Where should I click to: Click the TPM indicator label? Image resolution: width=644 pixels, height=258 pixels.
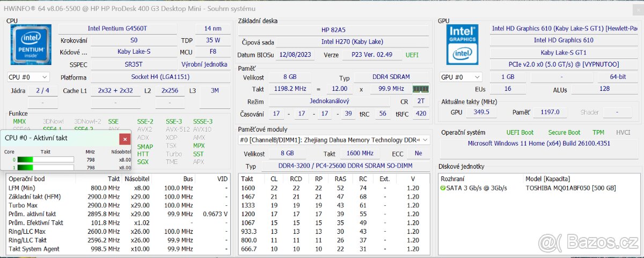pyautogui.click(x=598, y=132)
